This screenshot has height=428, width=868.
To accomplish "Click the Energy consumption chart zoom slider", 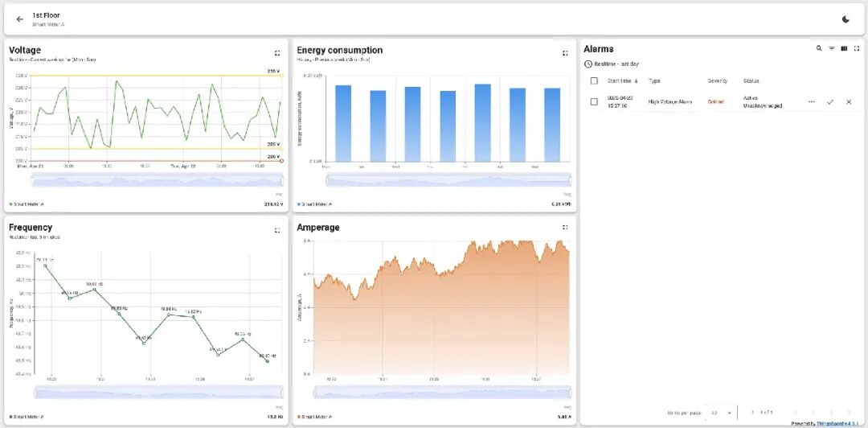I will pos(448,180).
